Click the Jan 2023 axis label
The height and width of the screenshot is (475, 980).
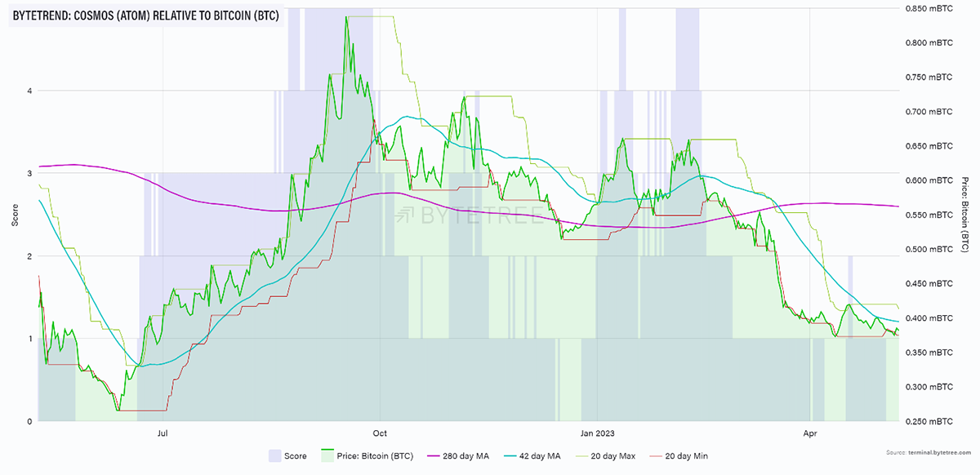(598, 433)
